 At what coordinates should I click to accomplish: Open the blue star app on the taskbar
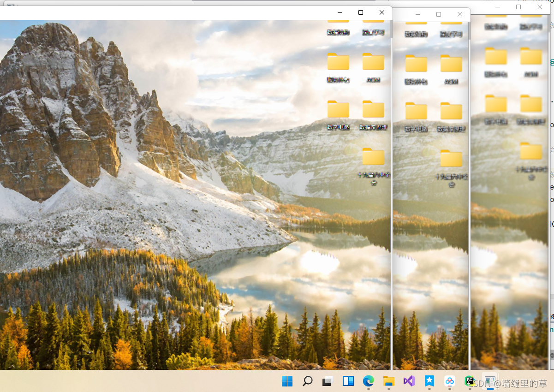click(429, 381)
